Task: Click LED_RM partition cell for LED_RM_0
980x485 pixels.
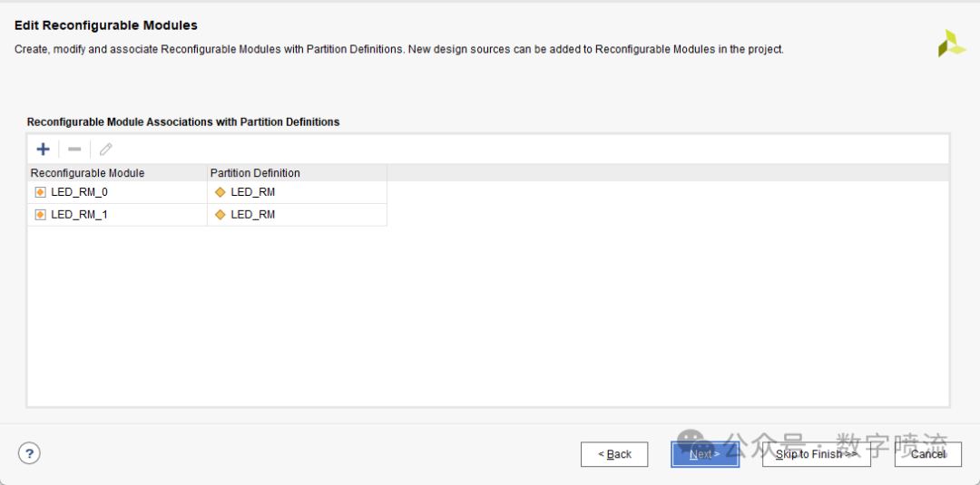Action: pos(297,192)
